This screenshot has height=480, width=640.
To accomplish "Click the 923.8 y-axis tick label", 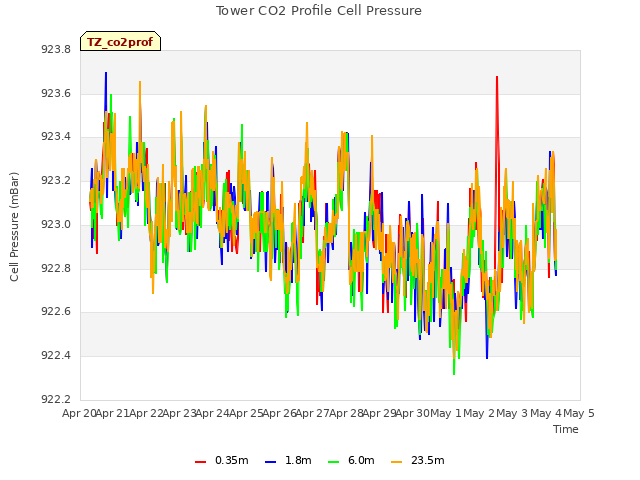I will [56, 49].
